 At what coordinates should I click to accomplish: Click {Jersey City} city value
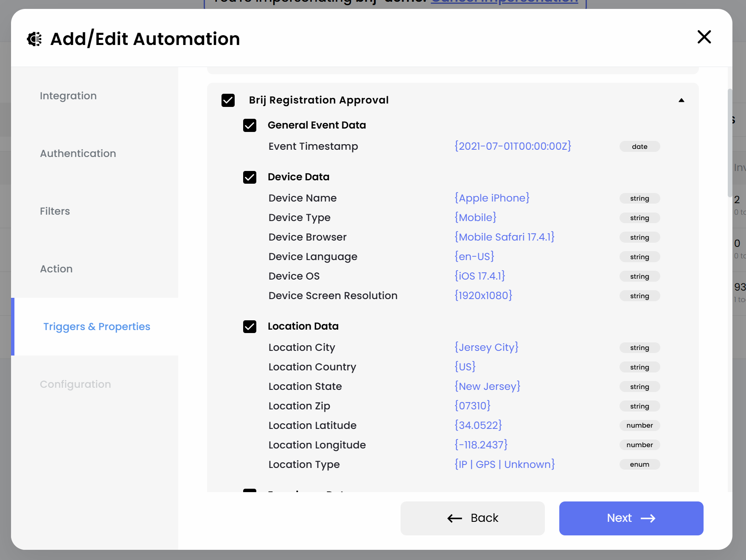click(486, 347)
